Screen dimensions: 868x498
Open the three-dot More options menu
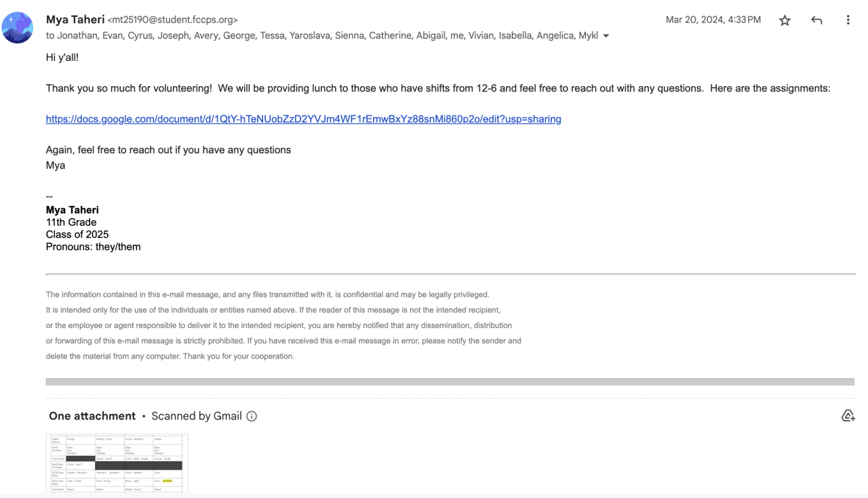(x=848, y=20)
